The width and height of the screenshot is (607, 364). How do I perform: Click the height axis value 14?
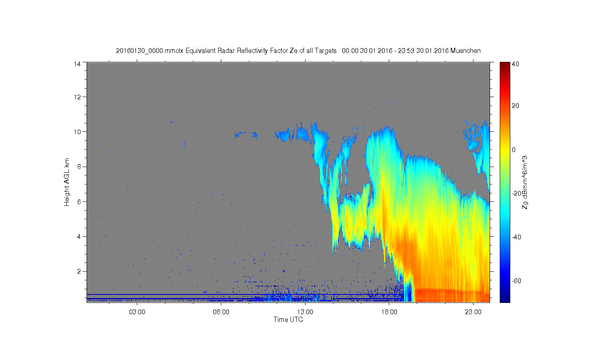point(77,64)
